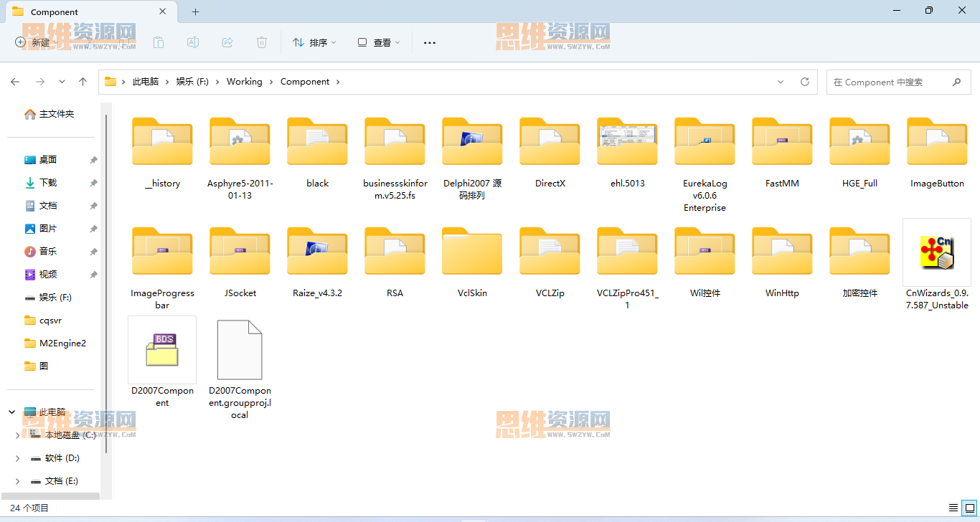Expand the 文档 (E:) node

[x=18, y=480]
